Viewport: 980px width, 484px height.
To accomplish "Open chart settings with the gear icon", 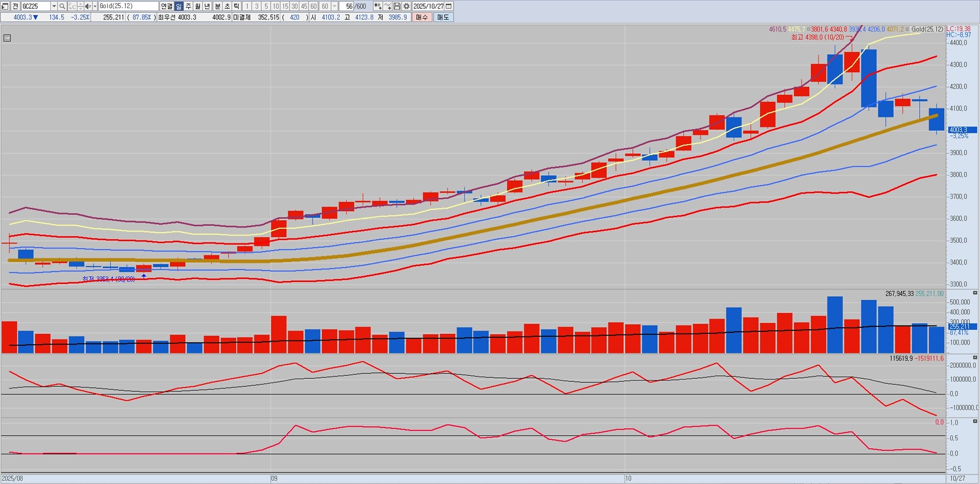I will pos(406,6).
